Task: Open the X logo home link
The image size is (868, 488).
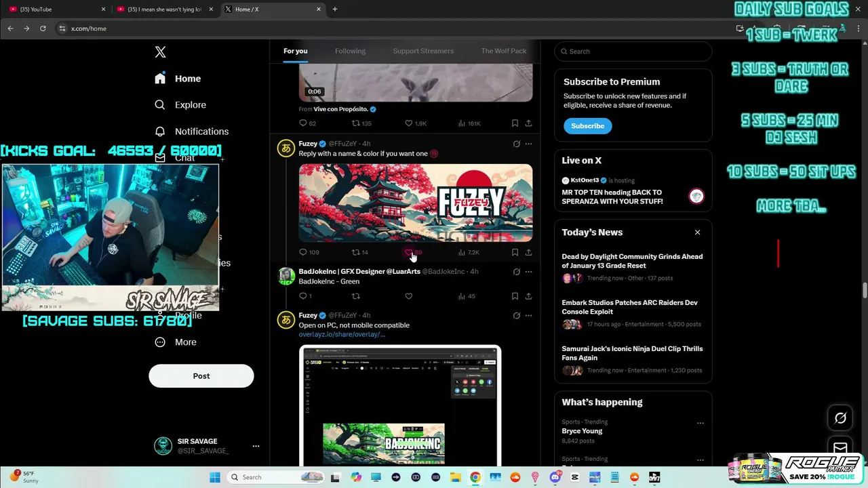Action: pyautogui.click(x=160, y=52)
